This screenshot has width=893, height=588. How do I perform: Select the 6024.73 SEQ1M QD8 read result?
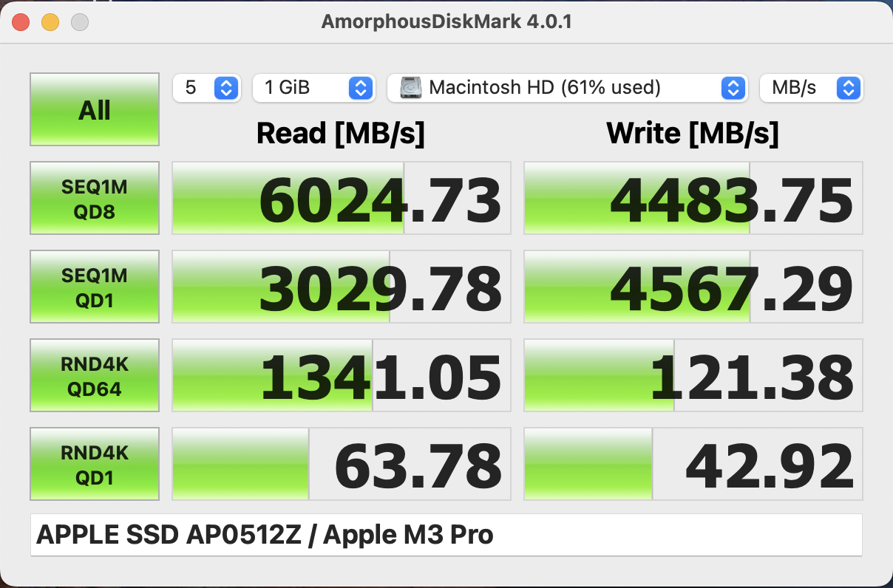click(342, 198)
